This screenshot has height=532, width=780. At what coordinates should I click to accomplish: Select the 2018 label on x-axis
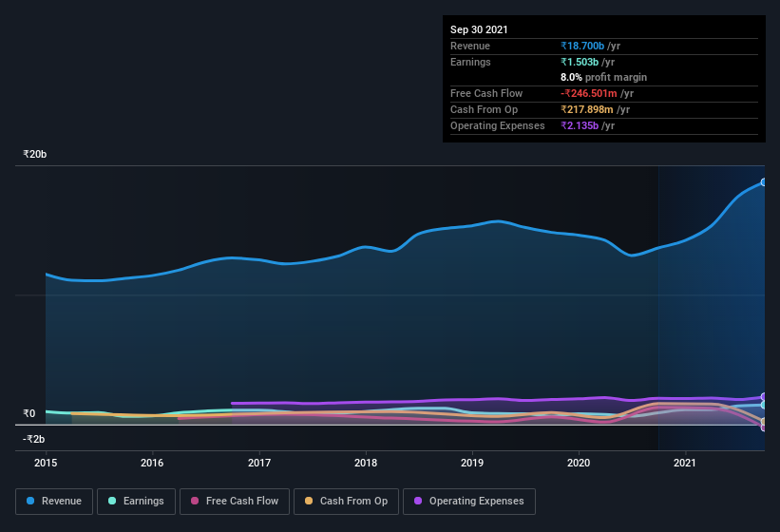(x=366, y=463)
